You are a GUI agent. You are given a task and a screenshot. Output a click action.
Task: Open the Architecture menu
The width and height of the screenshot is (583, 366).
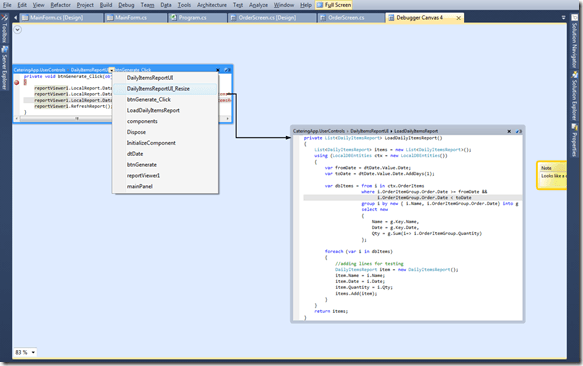212,5
